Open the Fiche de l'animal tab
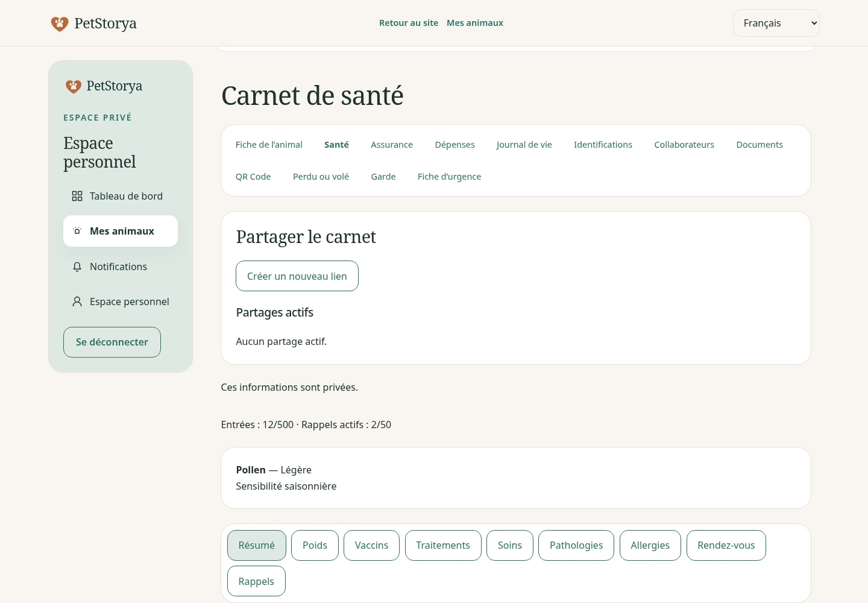Image resolution: width=868 pixels, height=603 pixels. point(269,145)
